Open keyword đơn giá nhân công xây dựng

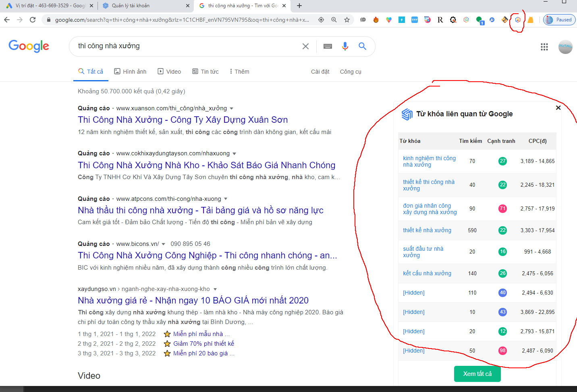click(430, 209)
